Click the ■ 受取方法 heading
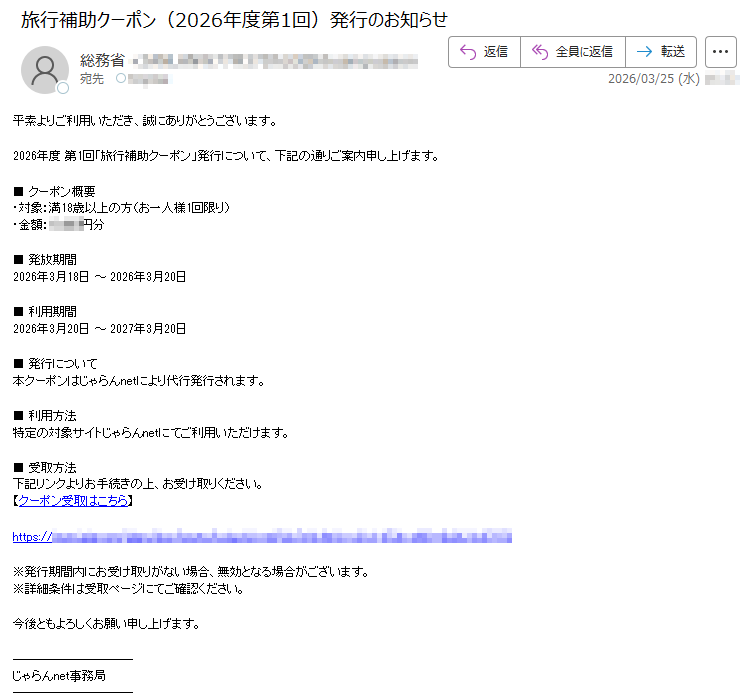 coord(47,467)
